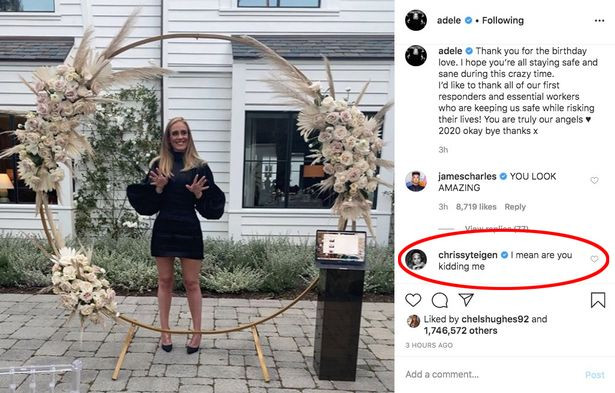Submit comment with Post button
This screenshot has width=615, height=393.
click(595, 375)
